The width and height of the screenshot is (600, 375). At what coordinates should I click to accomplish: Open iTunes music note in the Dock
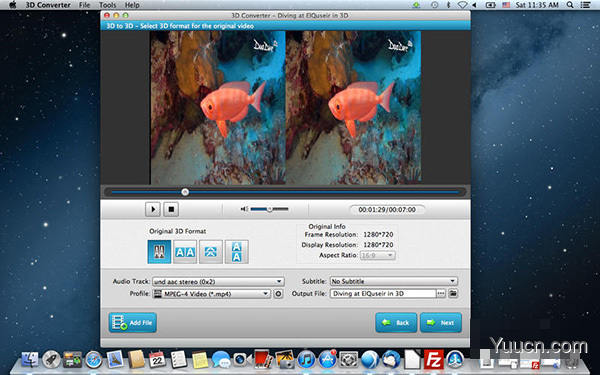306,360
